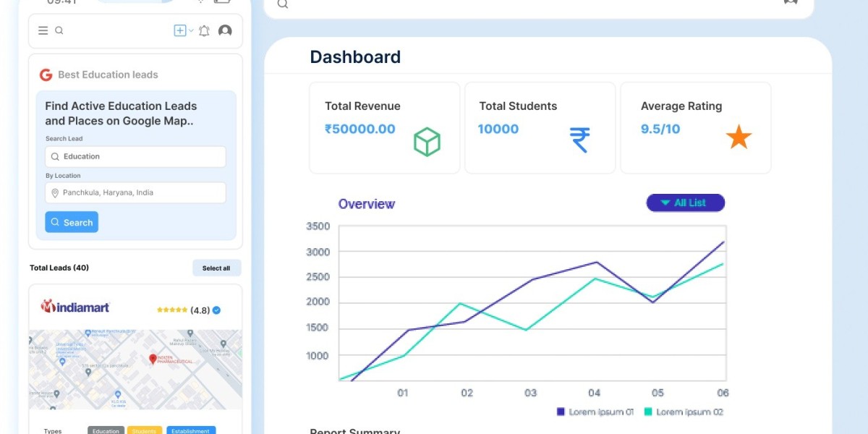
Task: Click the Search Lead input field
Action: [135, 156]
